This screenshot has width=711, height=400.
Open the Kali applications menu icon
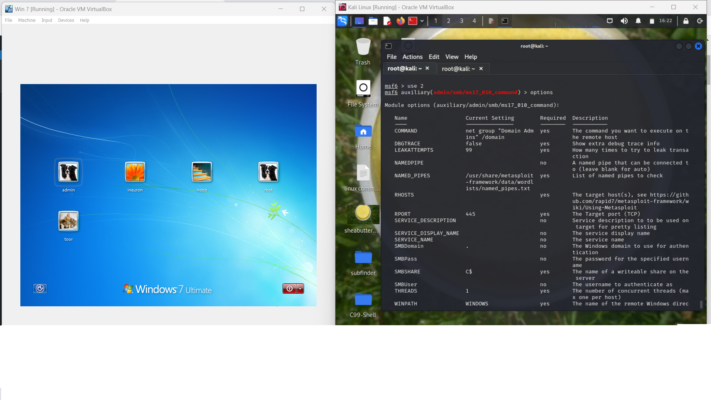pos(342,21)
